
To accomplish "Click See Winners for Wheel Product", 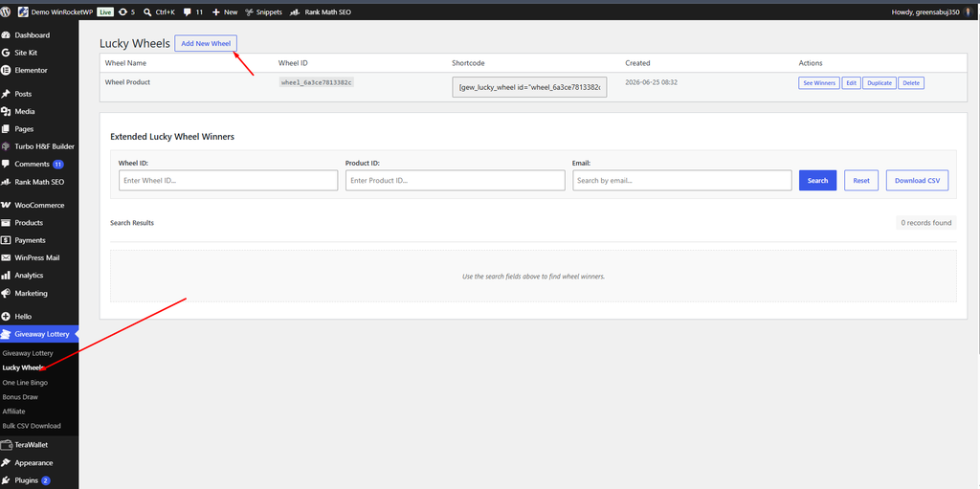I will pyautogui.click(x=819, y=83).
